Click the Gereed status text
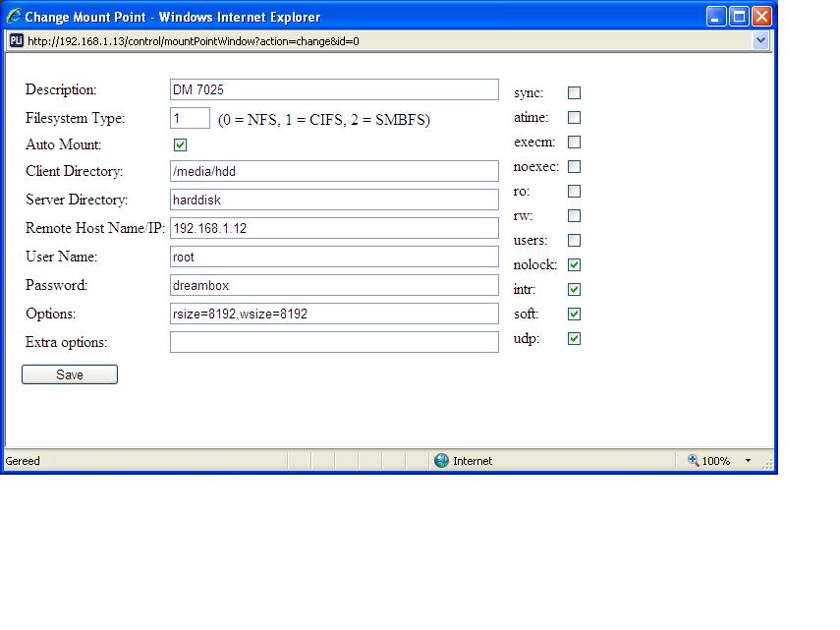Viewport: 840px width, 630px height. (23, 461)
